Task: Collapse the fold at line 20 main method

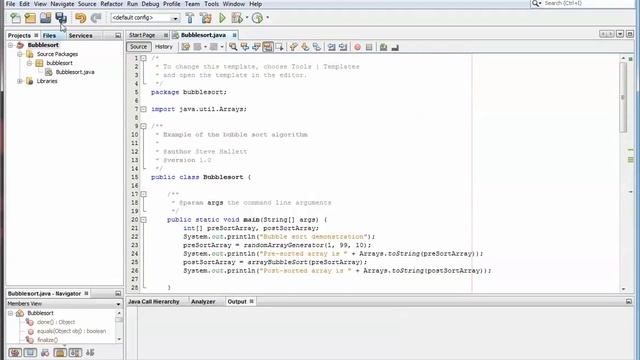Action: pyautogui.click(x=143, y=220)
